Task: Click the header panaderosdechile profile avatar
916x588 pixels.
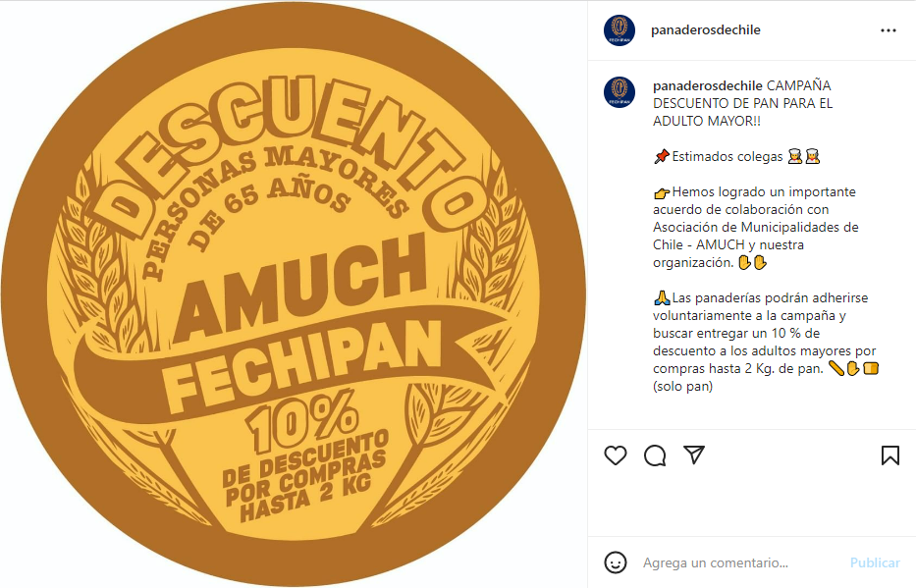Action: point(620,30)
